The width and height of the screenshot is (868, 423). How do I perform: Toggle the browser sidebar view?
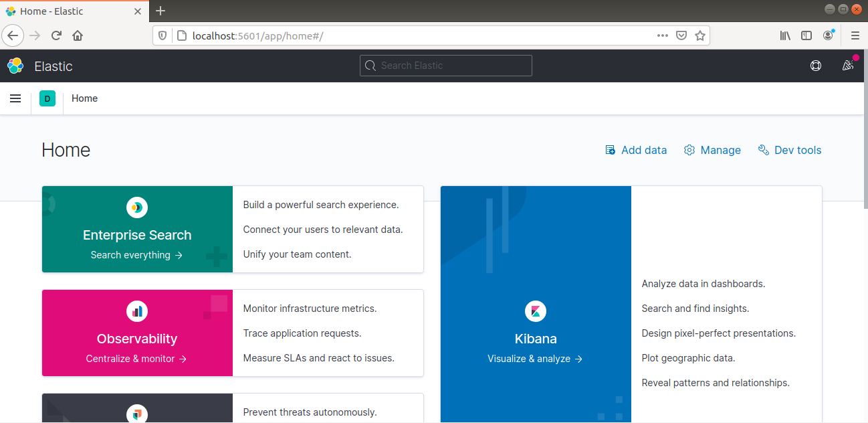(806, 35)
